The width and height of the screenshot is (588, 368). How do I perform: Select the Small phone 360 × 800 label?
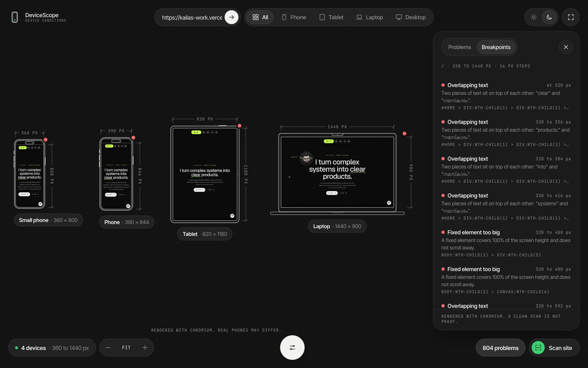point(48,220)
